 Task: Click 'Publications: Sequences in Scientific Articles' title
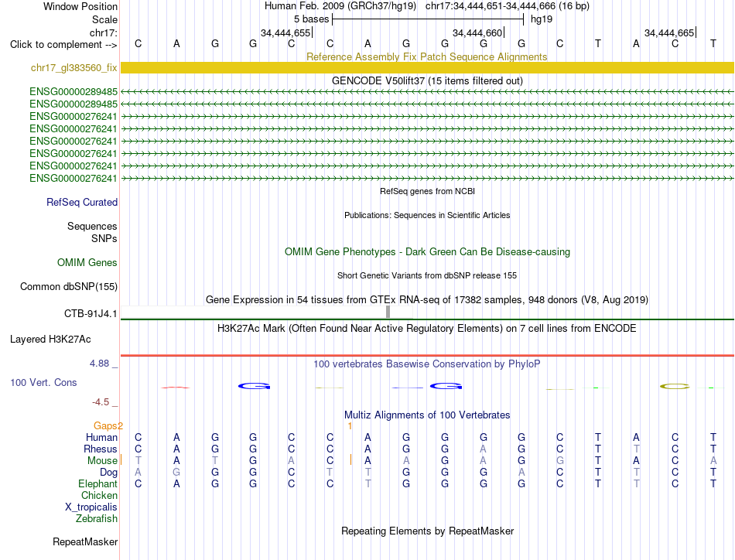click(427, 215)
